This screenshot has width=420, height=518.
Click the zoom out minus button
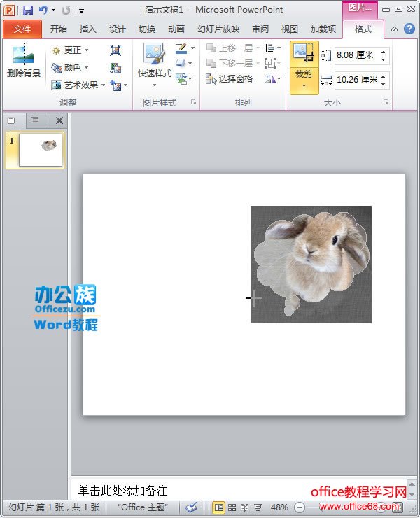point(300,507)
